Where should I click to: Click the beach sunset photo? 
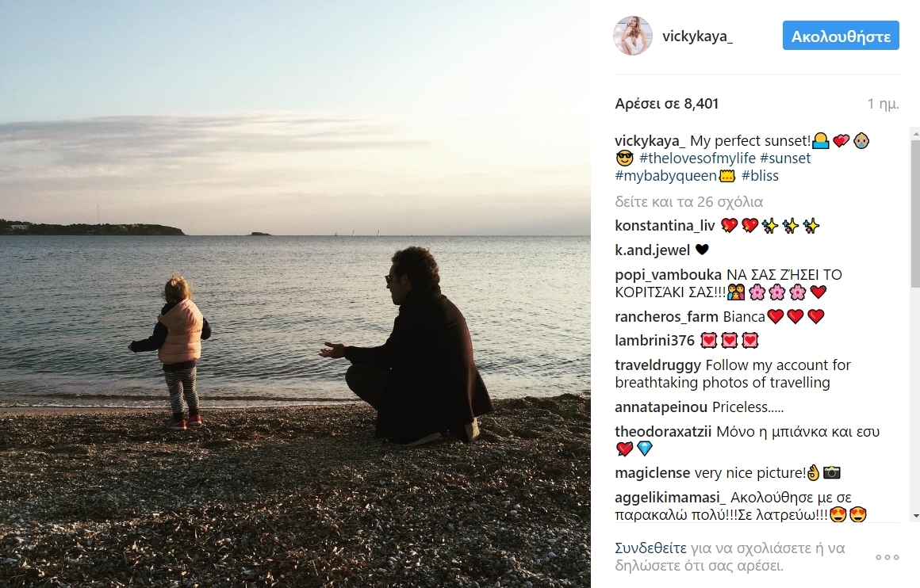pyautogui.click(x=295, y=294)
